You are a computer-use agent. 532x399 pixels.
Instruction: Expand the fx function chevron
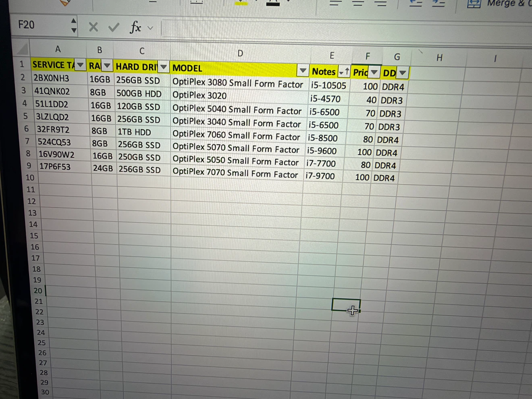150,28
